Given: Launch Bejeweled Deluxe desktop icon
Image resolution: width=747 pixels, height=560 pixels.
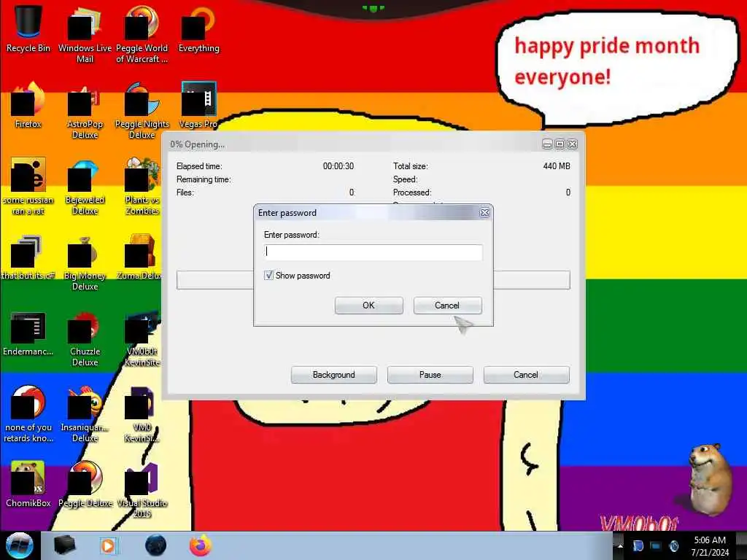Looking at the screenshot, I should tap(85, 186).
